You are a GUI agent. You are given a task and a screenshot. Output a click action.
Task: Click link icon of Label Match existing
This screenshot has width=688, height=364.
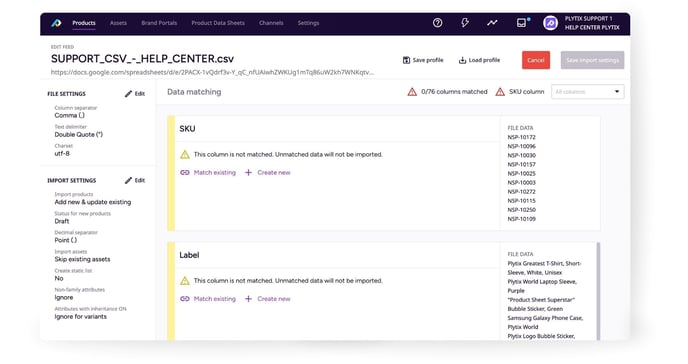pos(185,299)
